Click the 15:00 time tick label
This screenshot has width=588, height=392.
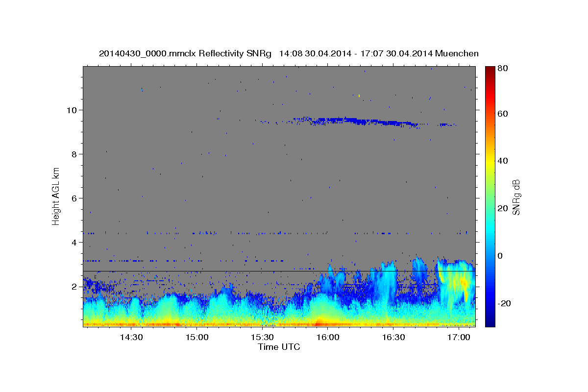197,338
